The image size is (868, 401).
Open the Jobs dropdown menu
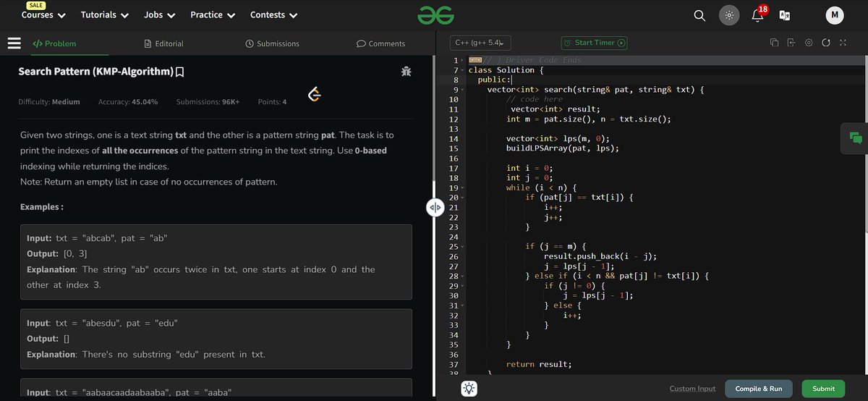point(160,14)
